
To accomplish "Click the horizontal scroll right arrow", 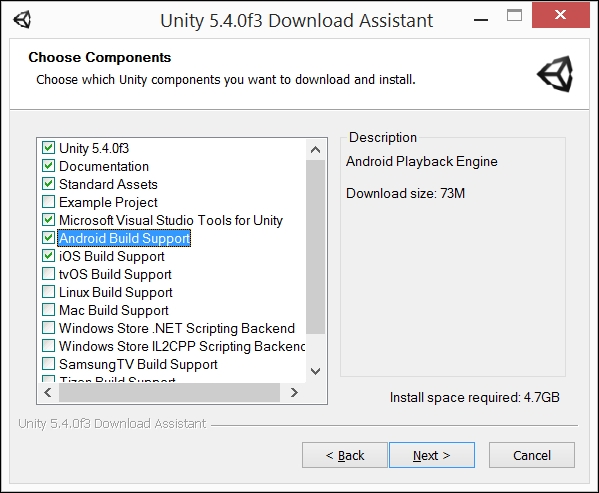I will tap(294, 393).
